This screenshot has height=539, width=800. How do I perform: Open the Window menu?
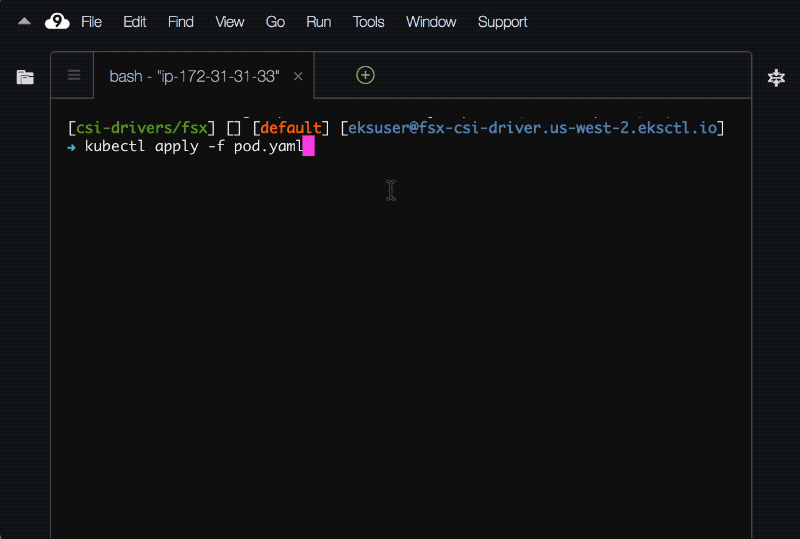pos(431,22)
